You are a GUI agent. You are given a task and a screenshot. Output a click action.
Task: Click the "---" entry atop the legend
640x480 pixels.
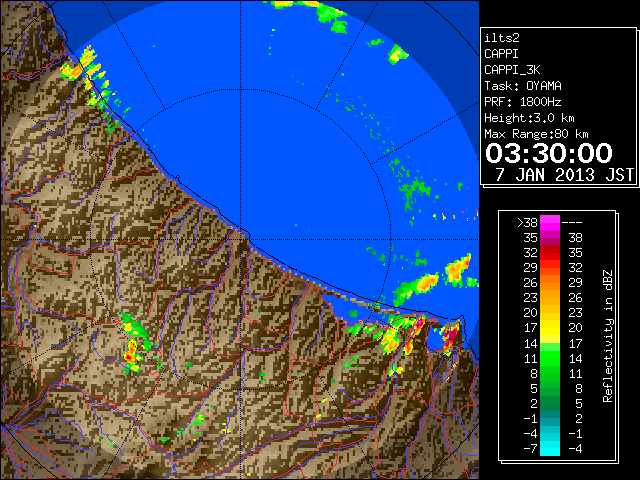coord(572,222)
